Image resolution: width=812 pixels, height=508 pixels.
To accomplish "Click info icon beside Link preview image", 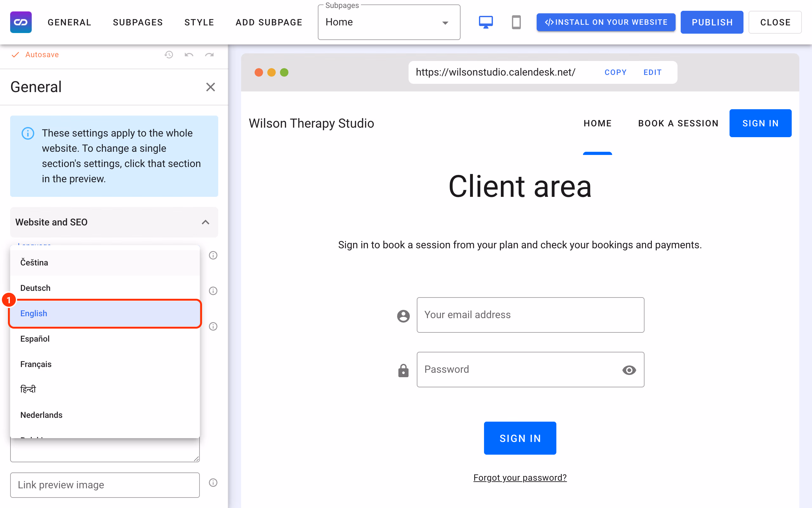I will [x=213, y=483].
